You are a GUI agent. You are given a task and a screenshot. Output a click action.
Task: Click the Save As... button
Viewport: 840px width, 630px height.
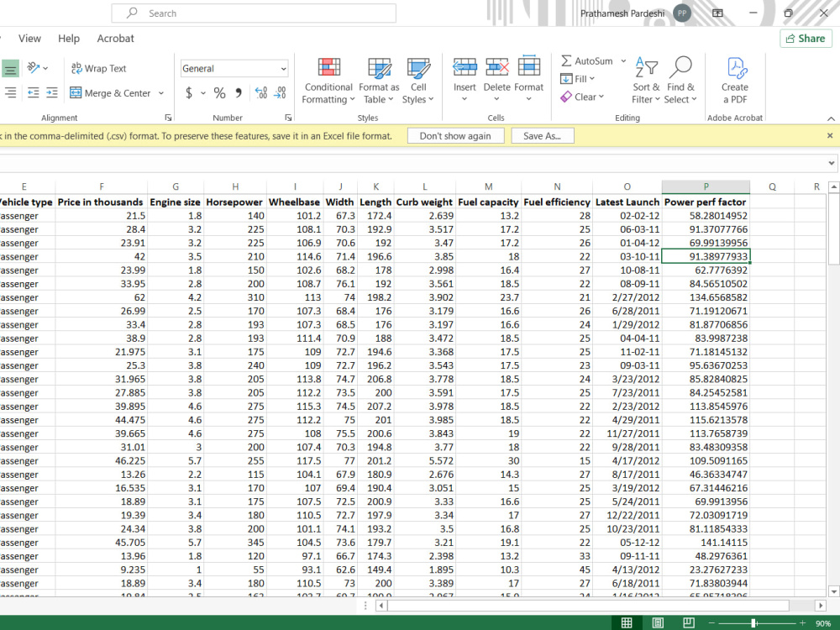point(542,136)
